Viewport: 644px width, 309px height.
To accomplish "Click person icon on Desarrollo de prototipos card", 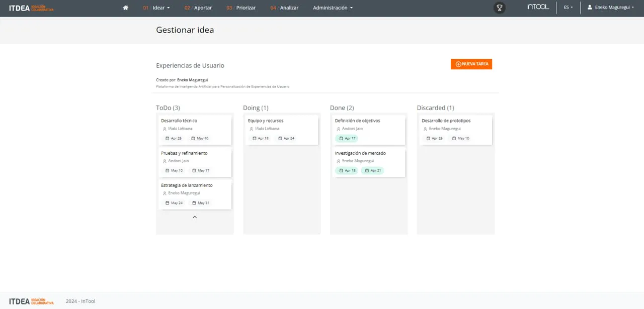I will click(x=426, y=129).
